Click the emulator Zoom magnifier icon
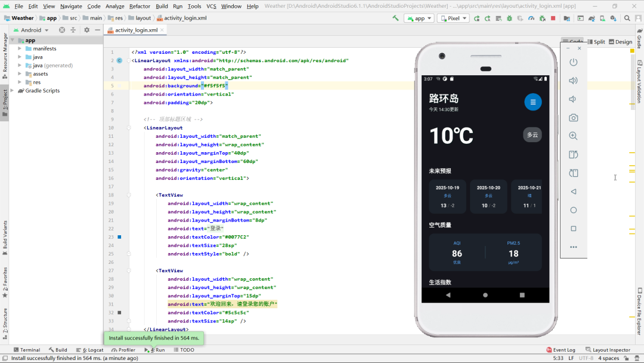The width and height of the screenshot is (644, 363). 574,136
